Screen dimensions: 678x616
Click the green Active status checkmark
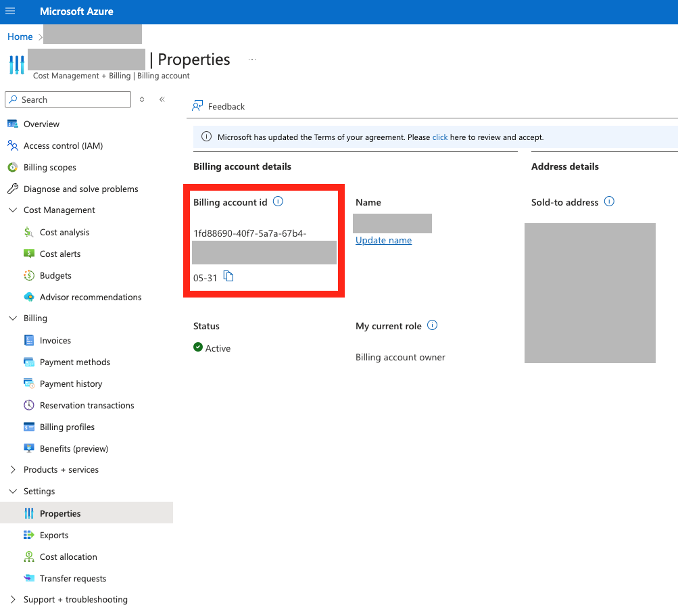pyautogui.click(x=198, y=347)
